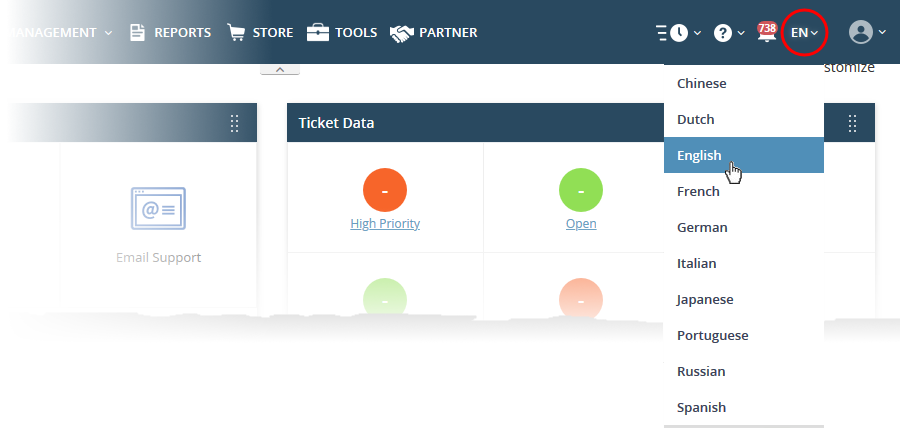Go to the Store menu label
This screenshot has width=900, height=430.
273,33
